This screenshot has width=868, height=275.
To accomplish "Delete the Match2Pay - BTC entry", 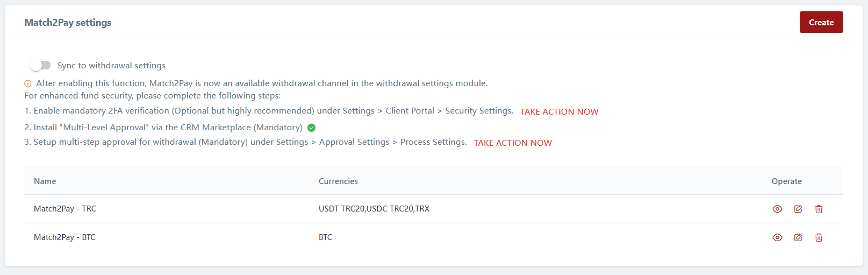I will click(819, 237).
